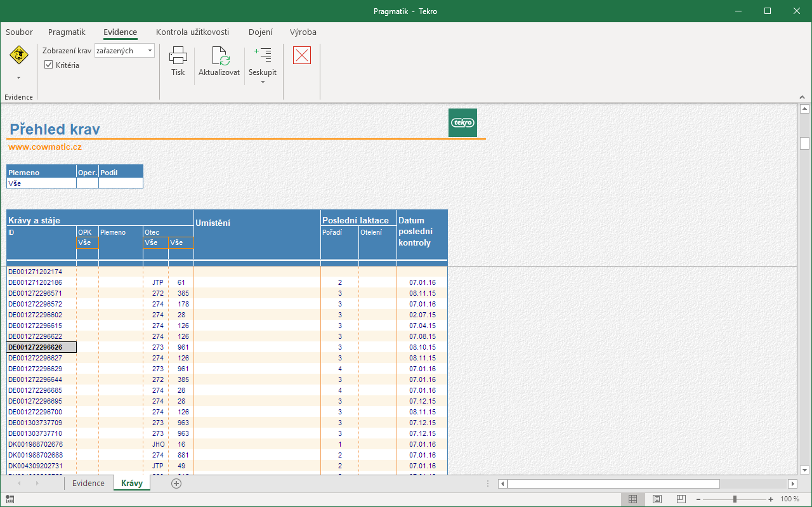The image size is (812, 507).
Task: Click the www.cowmatic.cz link
Action: click(x=45, y=147)
